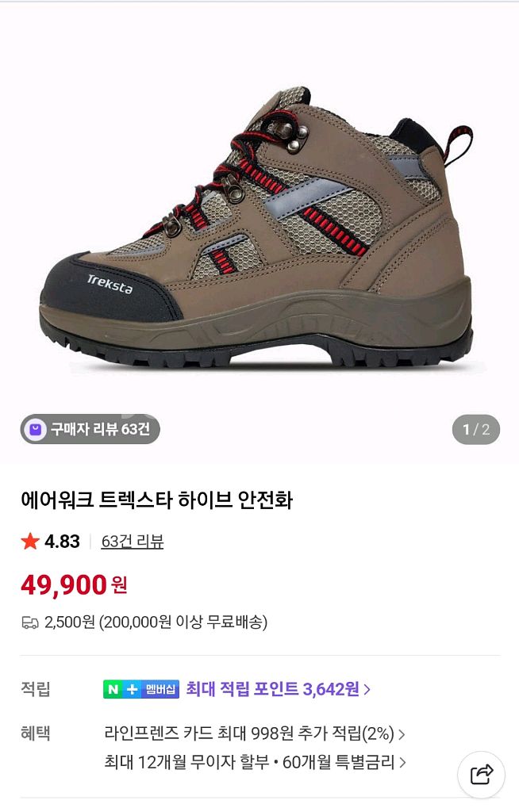The width and height of the screenshot is (519, 812).
Task: Expand 최대 적립 포인트 3,642원 details
Action: coord(278,689)
